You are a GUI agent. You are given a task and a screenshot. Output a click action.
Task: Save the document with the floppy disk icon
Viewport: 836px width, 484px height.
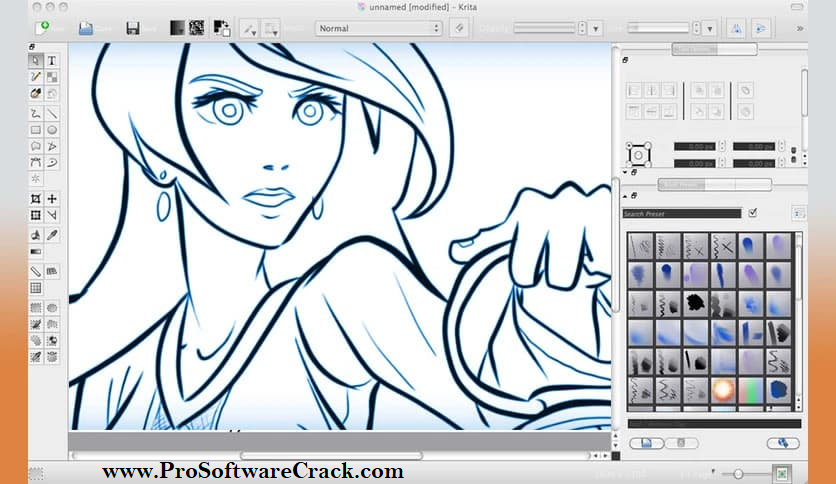click(133, 28)
